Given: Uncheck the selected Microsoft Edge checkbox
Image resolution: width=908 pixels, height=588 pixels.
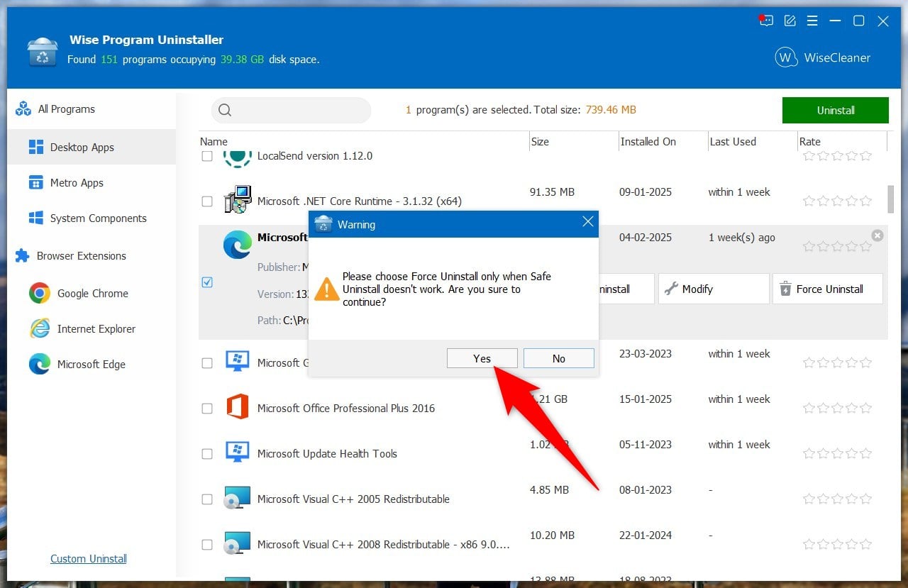Looking at the screenshot, I should pyautogui.click(x=207, y=282).
